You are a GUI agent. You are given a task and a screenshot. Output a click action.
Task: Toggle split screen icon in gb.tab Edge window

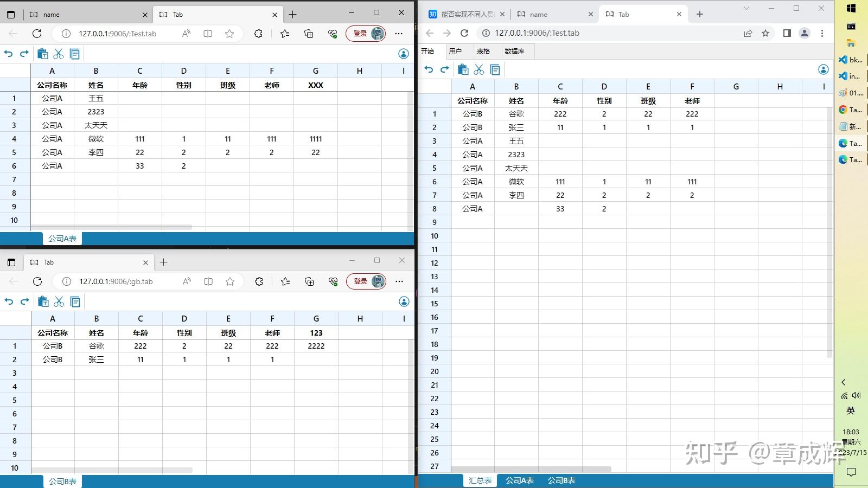[208, 281]
